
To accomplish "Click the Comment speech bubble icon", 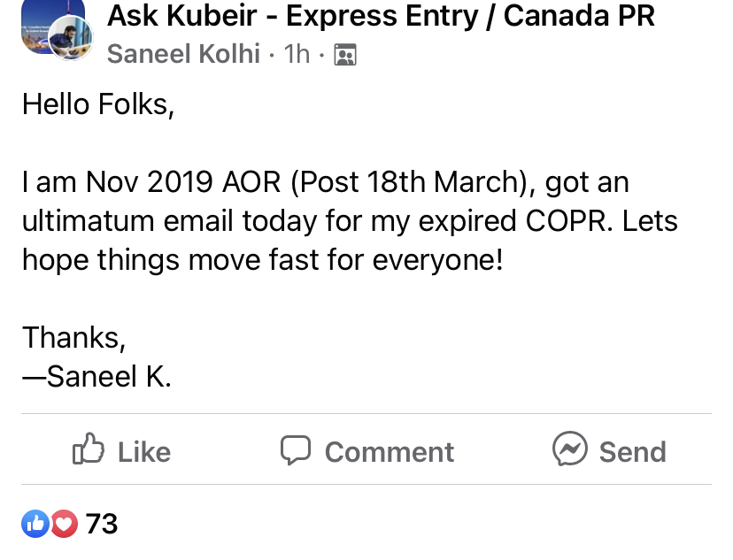I will (x=296, y=450).
